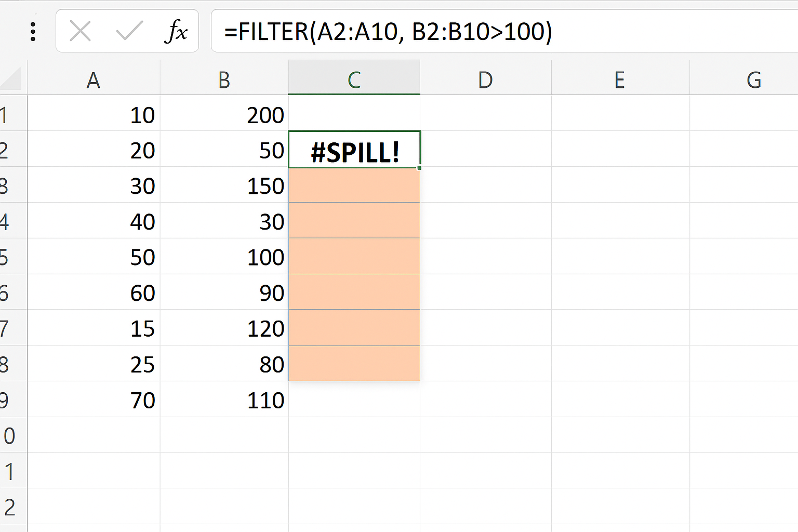Viewport: 798px width, 532px height.
Task: Click column A cell with value 60
Action: coord(94,292)
